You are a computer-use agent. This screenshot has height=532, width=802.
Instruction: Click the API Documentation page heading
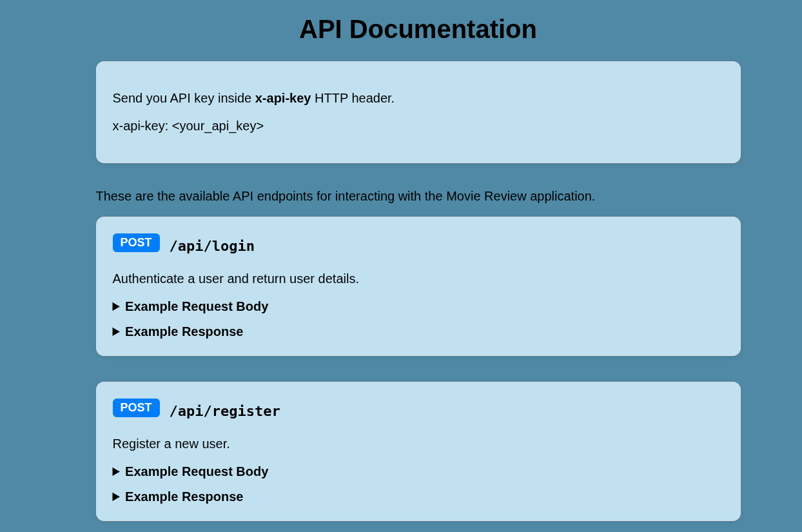coord(418,30)
